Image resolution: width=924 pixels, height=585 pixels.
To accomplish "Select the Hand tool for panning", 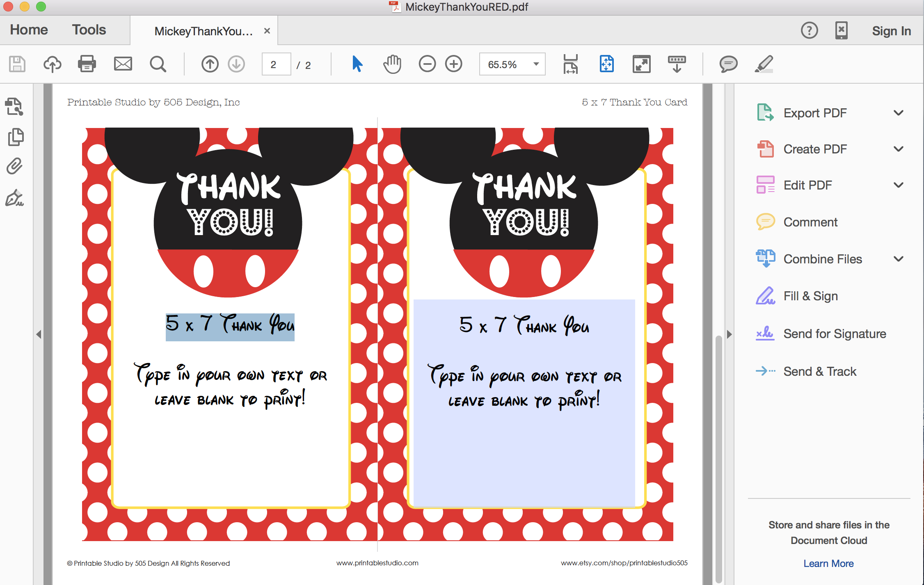I will [391, 64].
